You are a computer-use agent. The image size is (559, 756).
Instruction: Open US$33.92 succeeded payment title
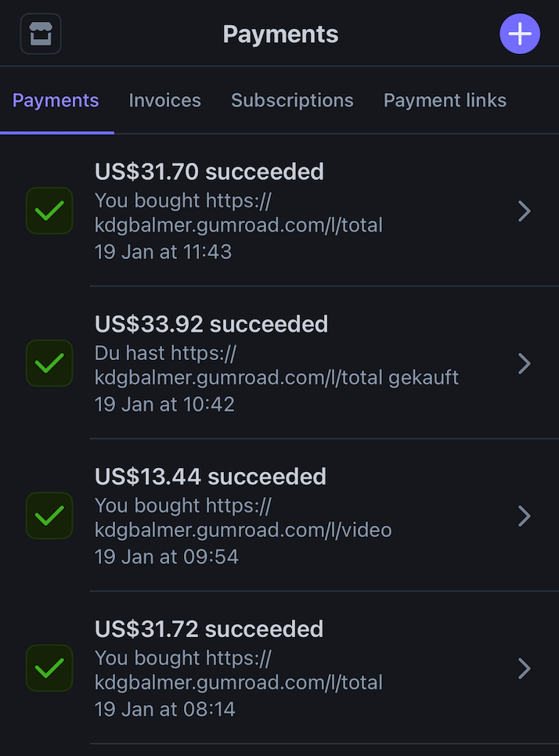click(211, 324)
